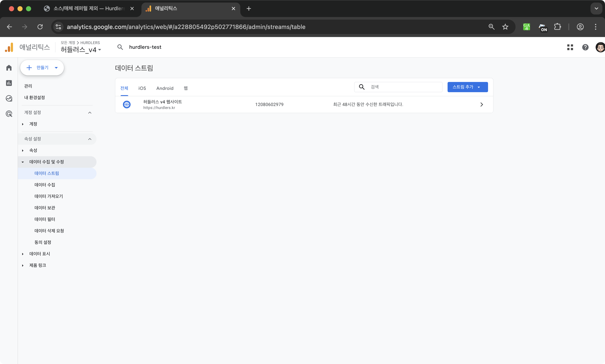Expand the 제품 링크 item
Image resolution: width=605 pixels, height=364 pixels.
(x=23, y=265)
